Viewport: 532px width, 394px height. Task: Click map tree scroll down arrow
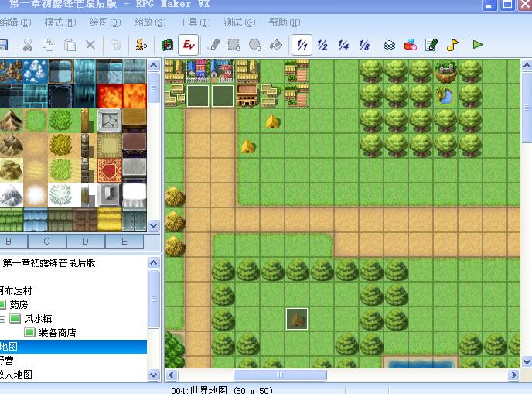[x=153, y=375]
